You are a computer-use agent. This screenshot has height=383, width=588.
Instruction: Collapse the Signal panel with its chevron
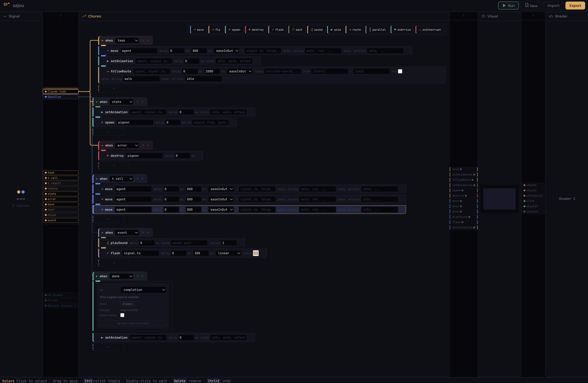click(60, 16)
